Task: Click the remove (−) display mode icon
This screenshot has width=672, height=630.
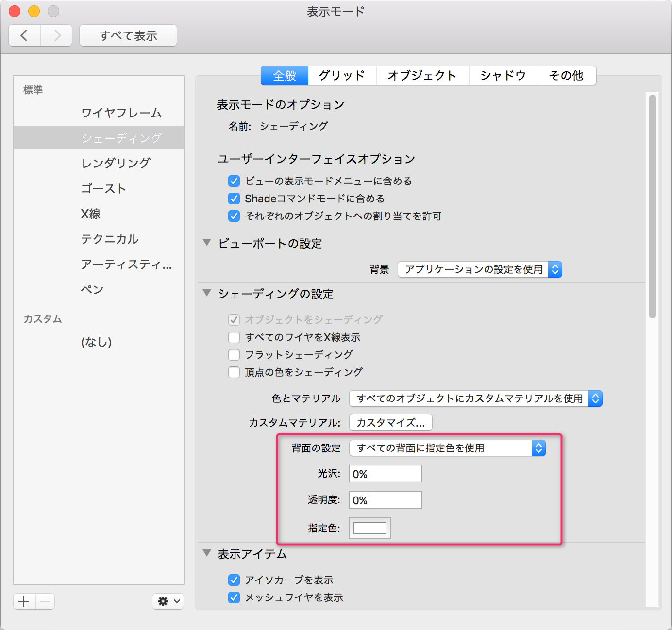Action: click(45, 601)
